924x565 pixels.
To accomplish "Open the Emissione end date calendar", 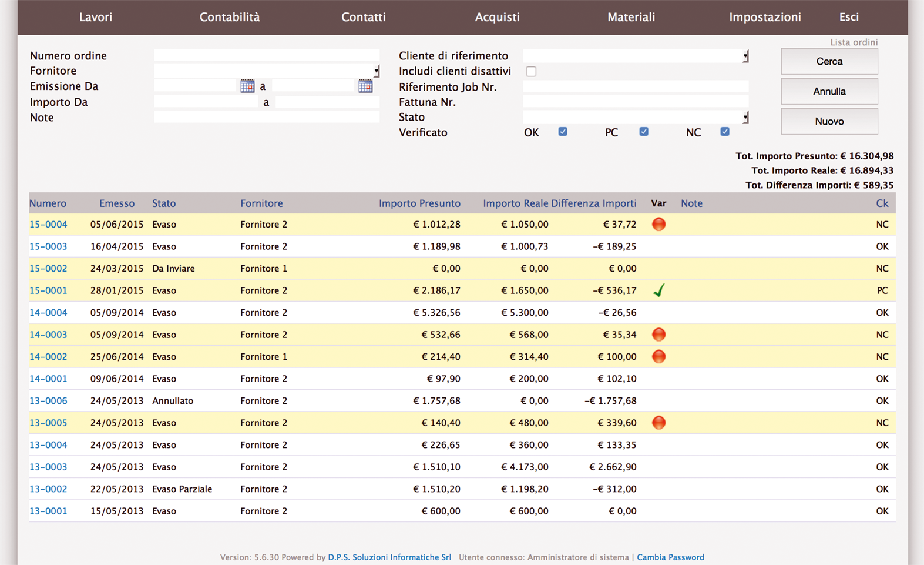I will coord(365,86).
